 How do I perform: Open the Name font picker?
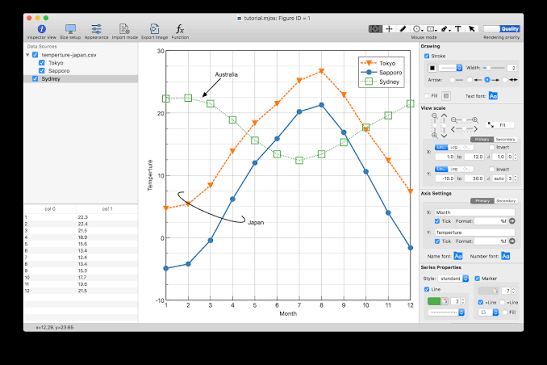click(458, 256)
